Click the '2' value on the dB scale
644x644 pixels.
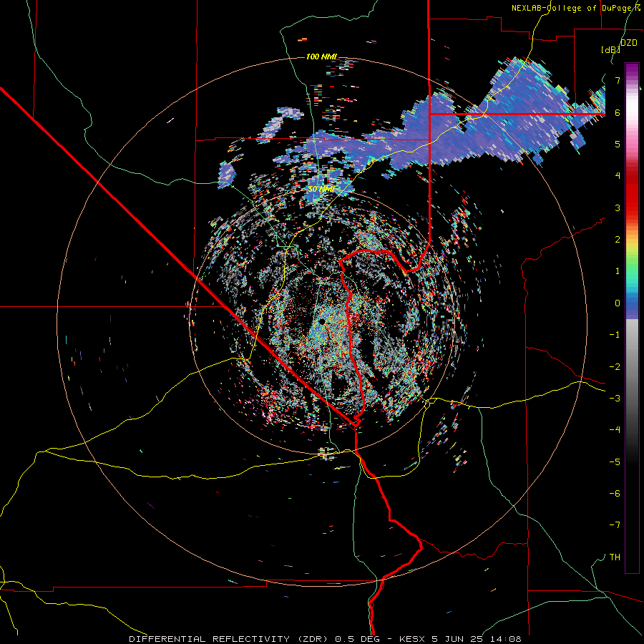pos(618,239)
